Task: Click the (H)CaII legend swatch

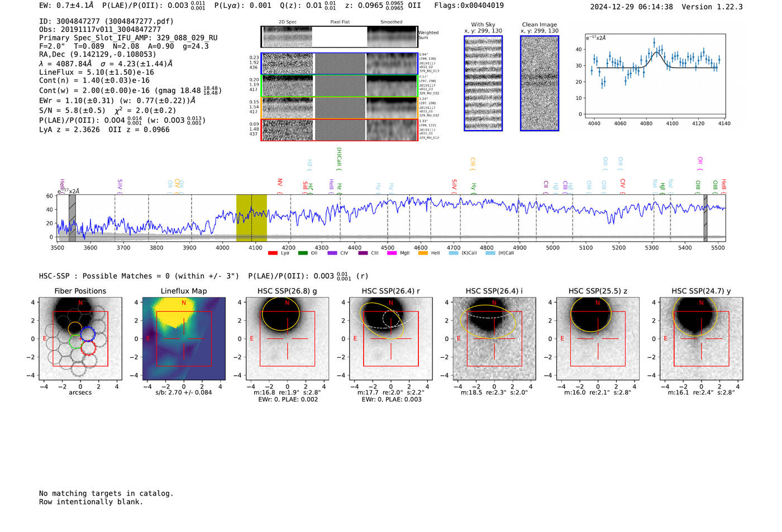Action: [490, 253]
